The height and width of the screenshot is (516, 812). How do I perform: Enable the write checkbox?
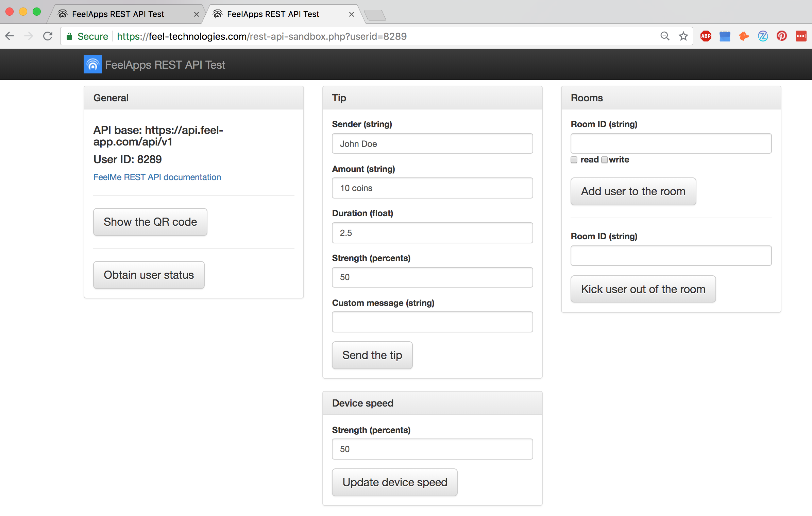coord(604,160)
